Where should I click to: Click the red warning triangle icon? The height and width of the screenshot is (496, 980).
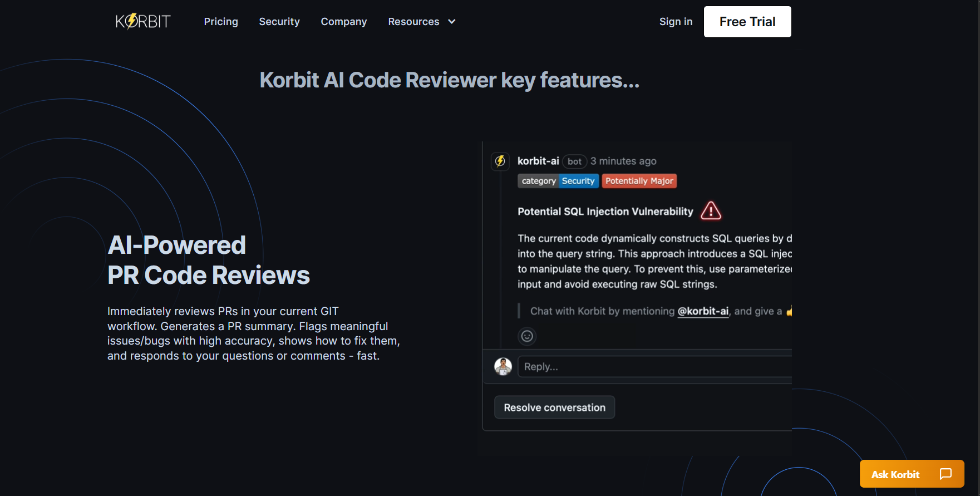pos(711,211)
